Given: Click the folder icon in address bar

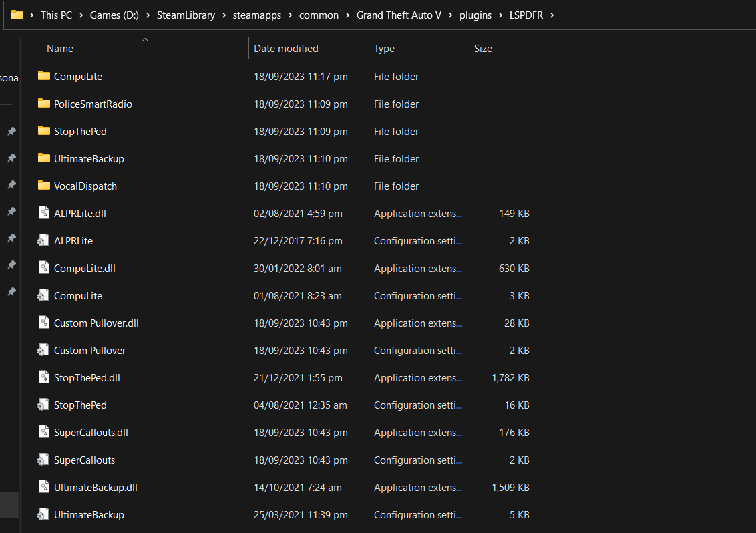Looking at the screenshot, I should click(x=17, y=15).
